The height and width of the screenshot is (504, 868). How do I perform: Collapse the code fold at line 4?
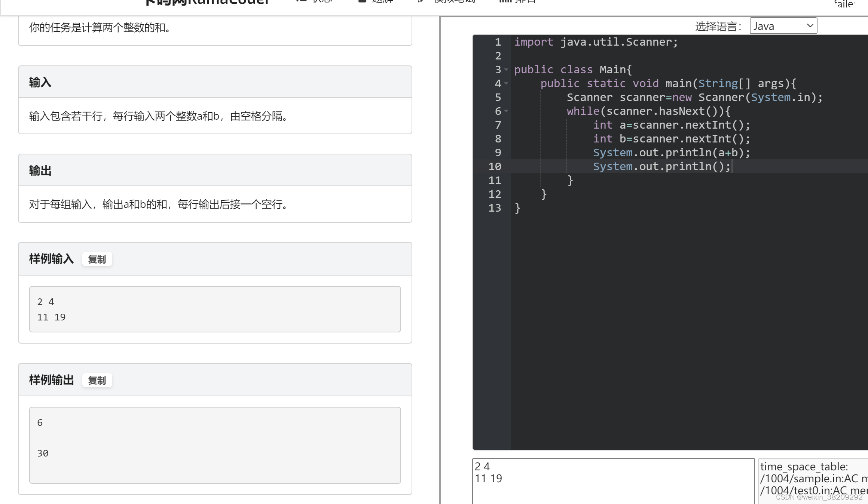coord(506,83)
